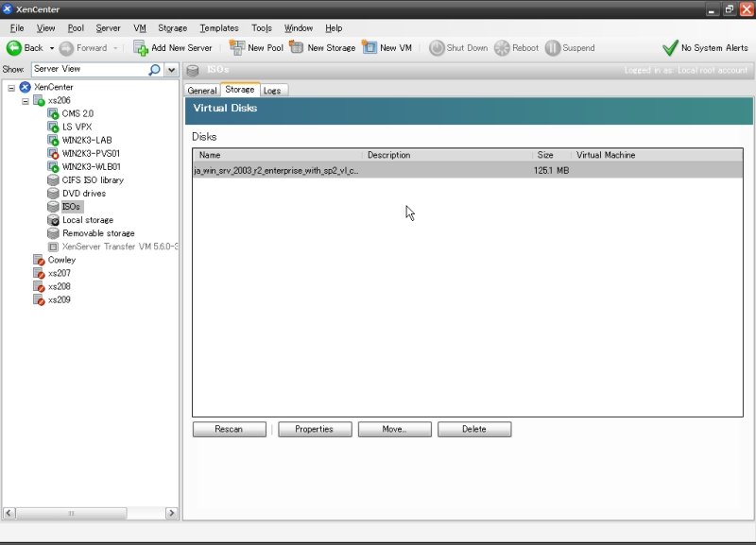
Task: Switch to the Logs tab
Action: 272,91
